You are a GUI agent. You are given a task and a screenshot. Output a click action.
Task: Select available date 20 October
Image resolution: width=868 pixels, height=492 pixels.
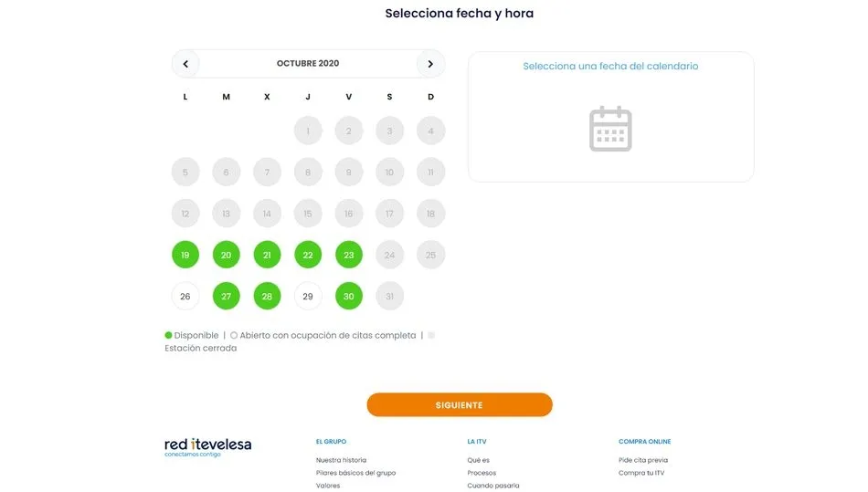click(x=226, y=256)
